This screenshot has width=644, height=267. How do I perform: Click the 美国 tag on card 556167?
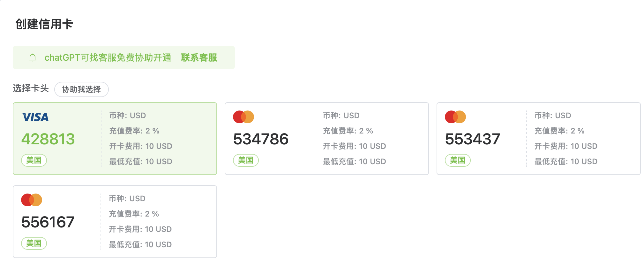(x=34, y=243)
